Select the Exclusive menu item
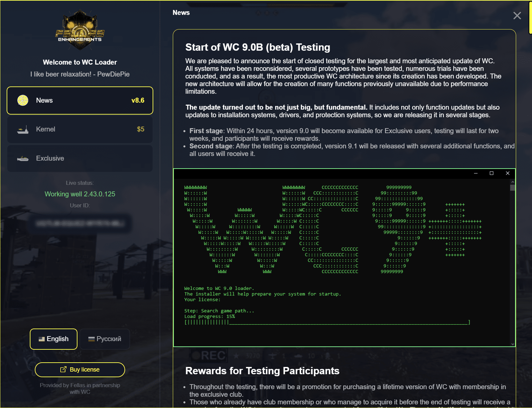Image resolution: width=532 pixels, height=408 pixels. coord(80,158)
